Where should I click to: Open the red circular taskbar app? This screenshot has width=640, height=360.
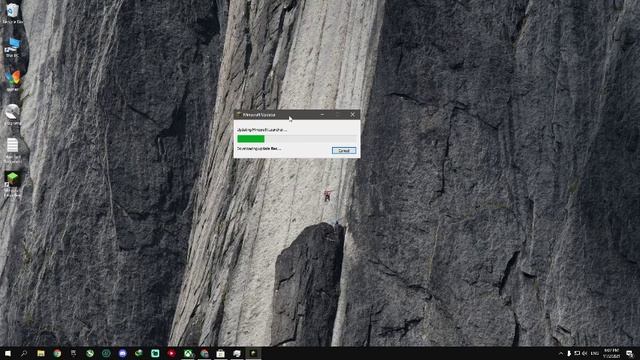[171, 353]
